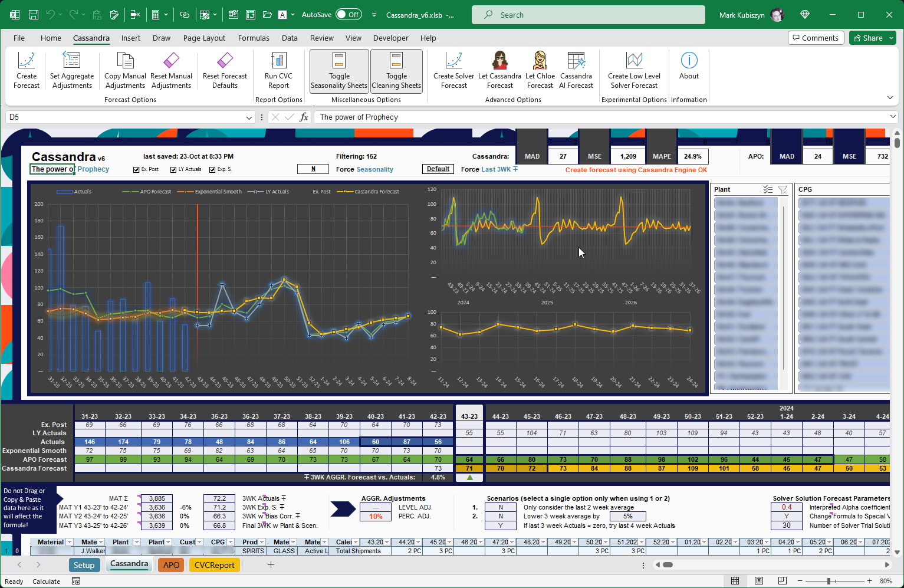Image resolution: width=904 pixels, height=588 pixels.
Task: Toggle the Ex. Post checkbox
Action: pyautogui.click(x=137, y=170)
